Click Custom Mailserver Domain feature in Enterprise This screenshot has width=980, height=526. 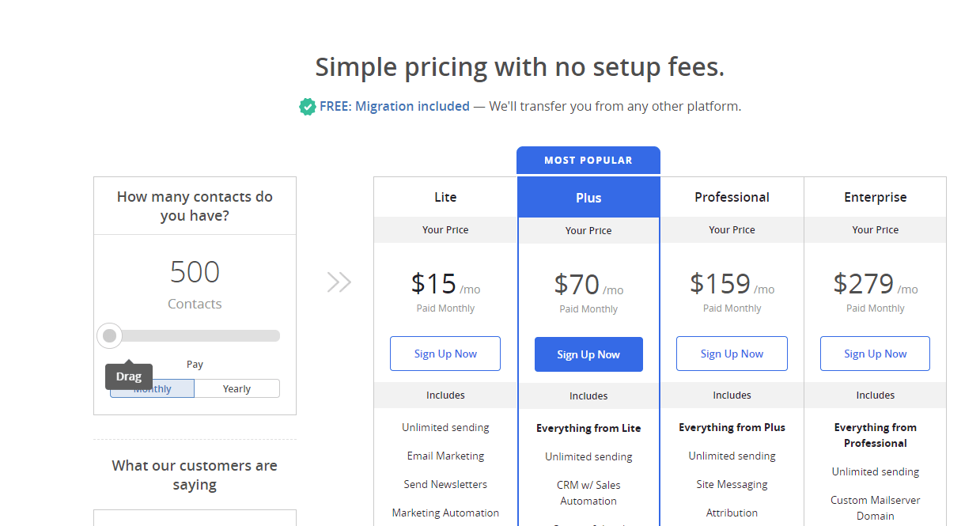tap(875, 508)
